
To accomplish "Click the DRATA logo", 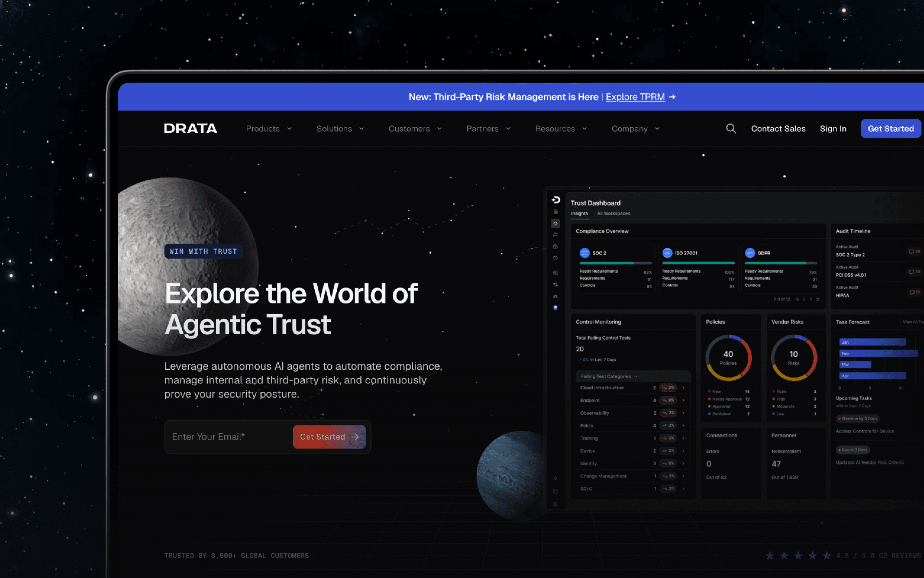I will click(x=190, y=128).
